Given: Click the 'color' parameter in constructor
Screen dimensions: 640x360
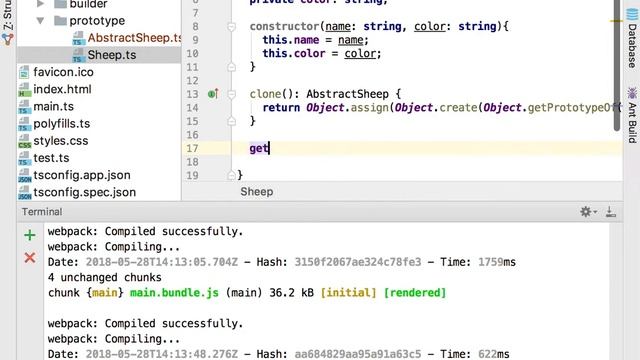Looking at the screenshot, I should click(429, 26).
